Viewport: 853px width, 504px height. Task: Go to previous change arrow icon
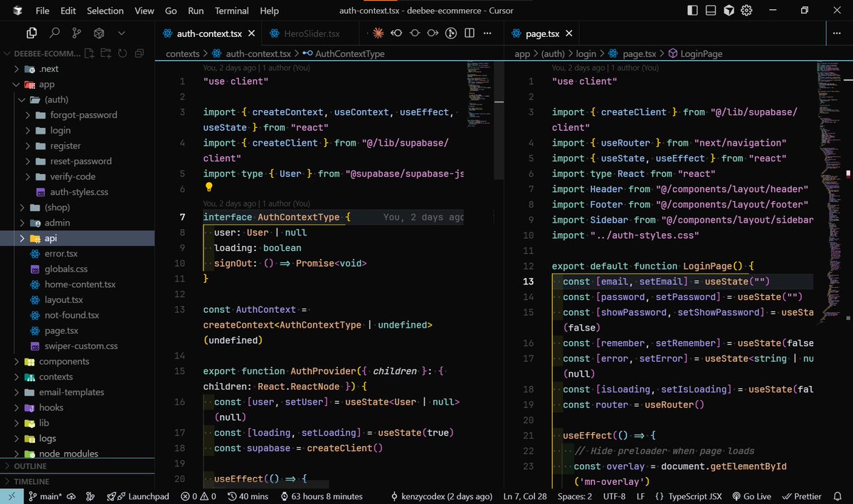pyautogui.click(x=396, y=33)
